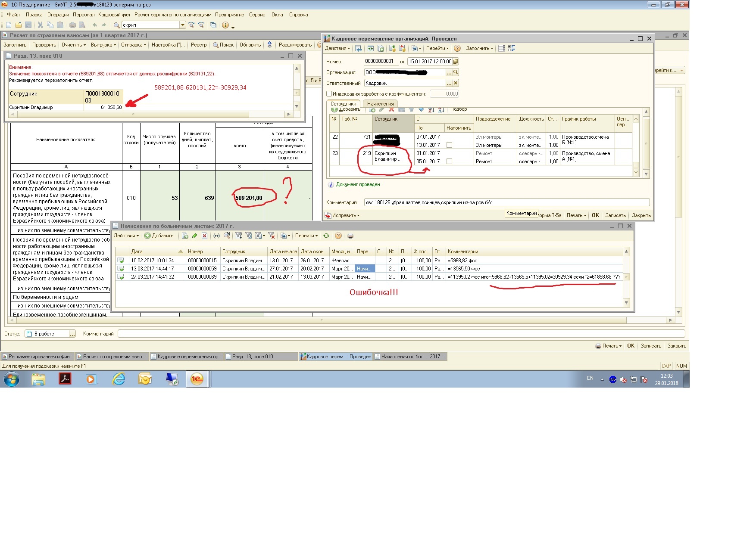
Task: Open the Кадровый учет menu
Action: [114, 15]
